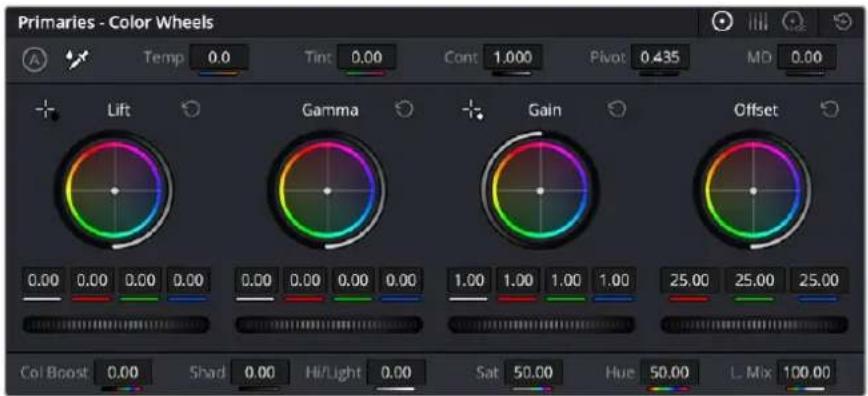
Task: Select Lift red channel value field
Action: [92, 280]
